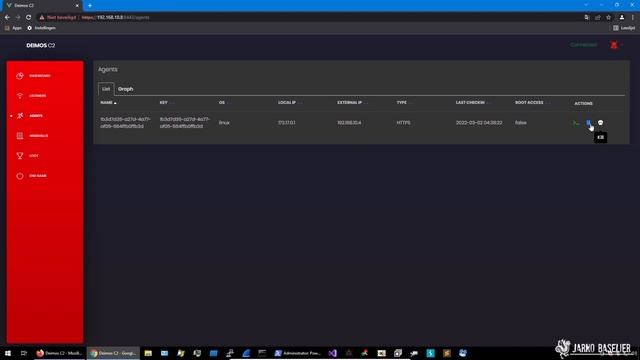This screenshot has height=360, width=640.
Task: Go to the Listeners section in sidebar
Action: (x=37, y=96)
